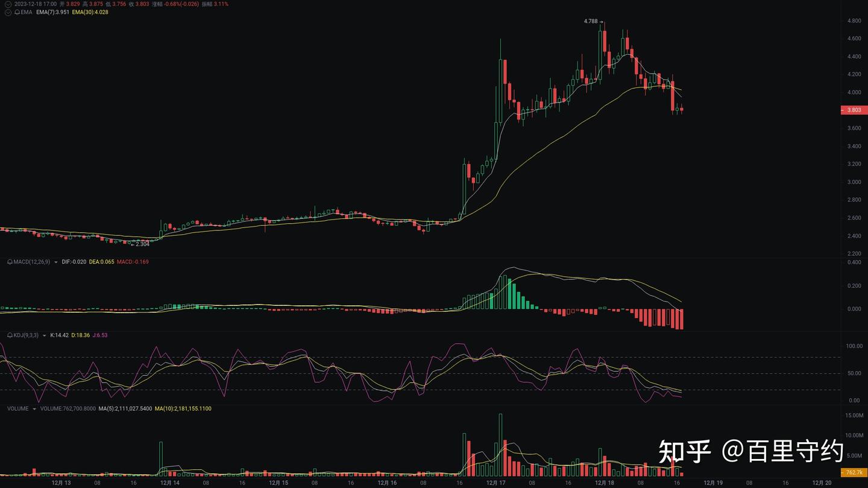Click the DEA:0.065 value
868x488 pixels.
(102, 262)
